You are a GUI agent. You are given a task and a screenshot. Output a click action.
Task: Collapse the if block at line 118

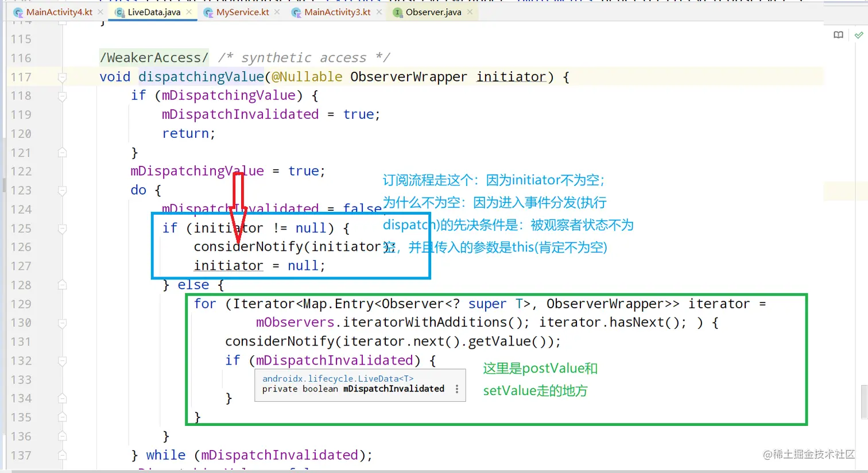click(62, 96)
